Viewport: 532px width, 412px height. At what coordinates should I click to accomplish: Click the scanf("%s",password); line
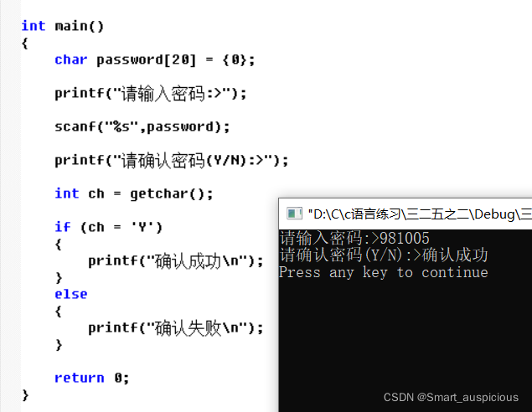coord(142,126)
